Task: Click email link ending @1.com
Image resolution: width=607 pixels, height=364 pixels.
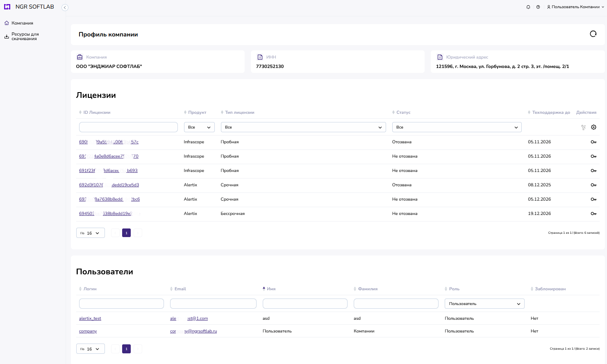Action: tap(189, 319)
